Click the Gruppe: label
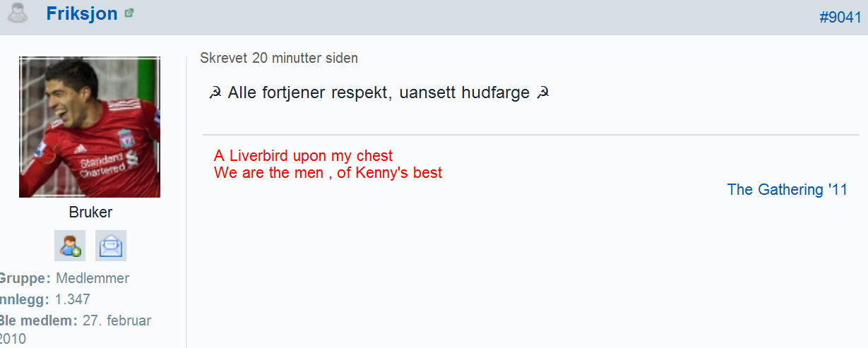This screenshot has width=868, height=348. click(x=25, y=278)
